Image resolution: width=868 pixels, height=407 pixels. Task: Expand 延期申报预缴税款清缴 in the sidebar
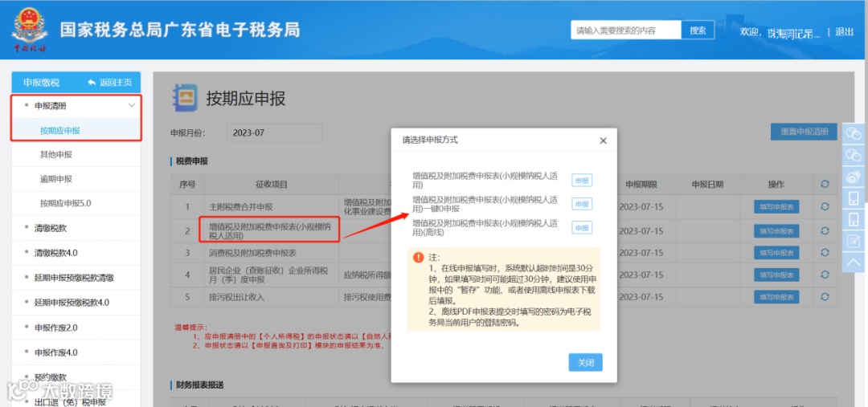coord(76,278)
